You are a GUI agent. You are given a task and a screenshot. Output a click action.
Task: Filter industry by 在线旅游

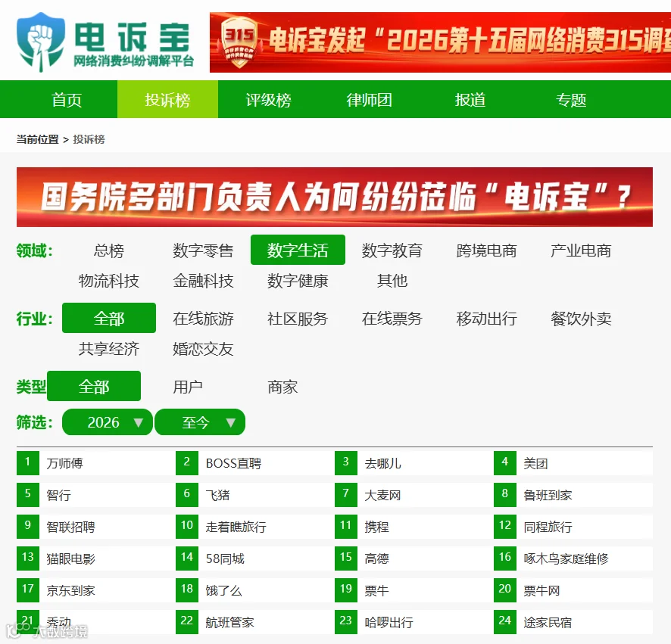click(x=203, y=319)
